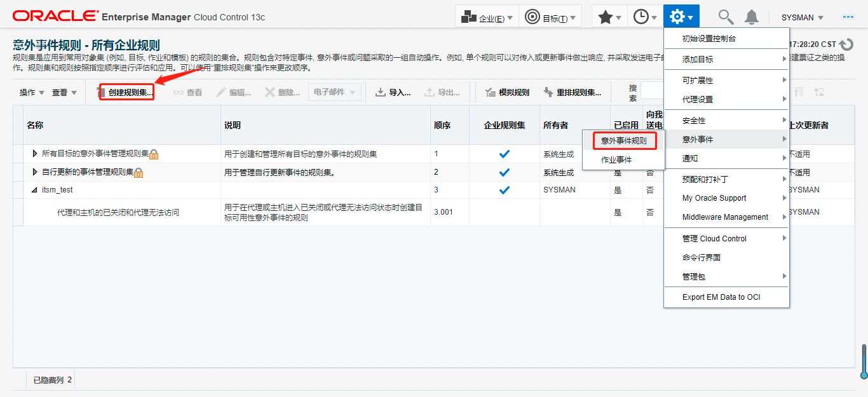Select 初始设置控制台 menu item
This screenshot has height=397, width=868.
pos(726,39)
